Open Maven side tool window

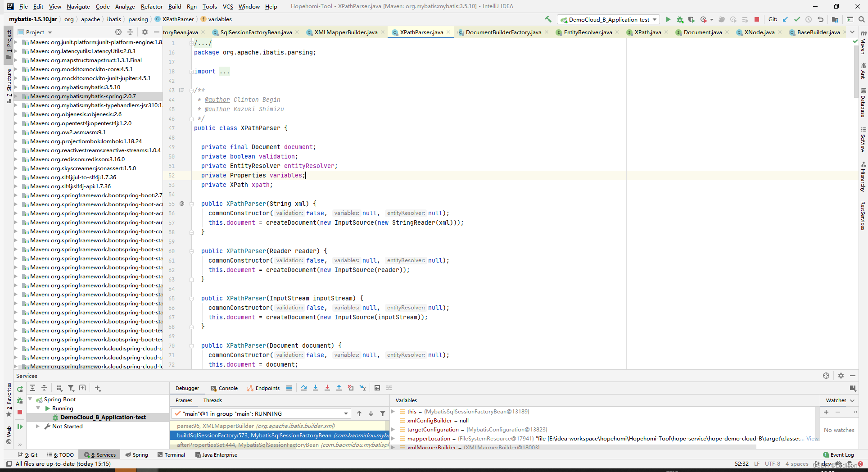(x=863, y=44)
